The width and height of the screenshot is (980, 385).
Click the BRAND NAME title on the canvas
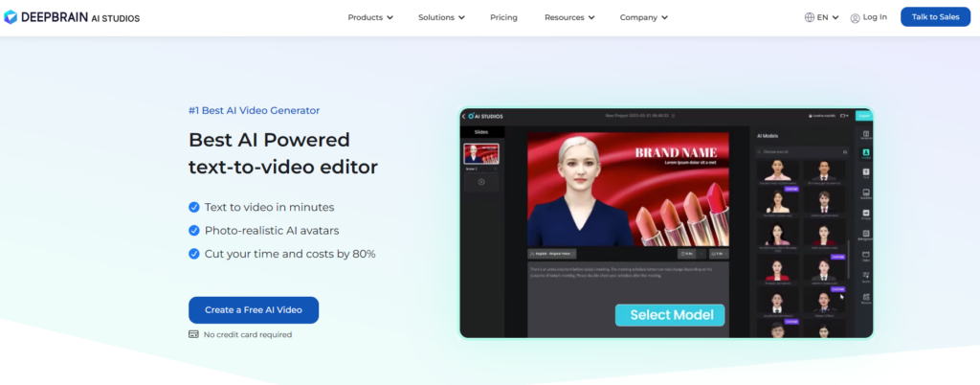[x=676, y=152]
